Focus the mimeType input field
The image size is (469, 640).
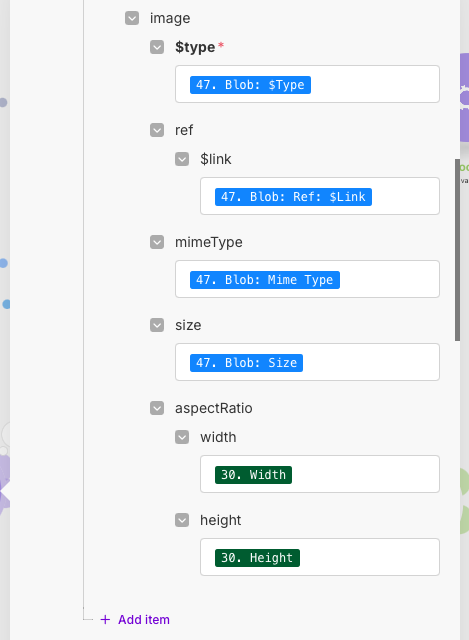pos(307,279)
